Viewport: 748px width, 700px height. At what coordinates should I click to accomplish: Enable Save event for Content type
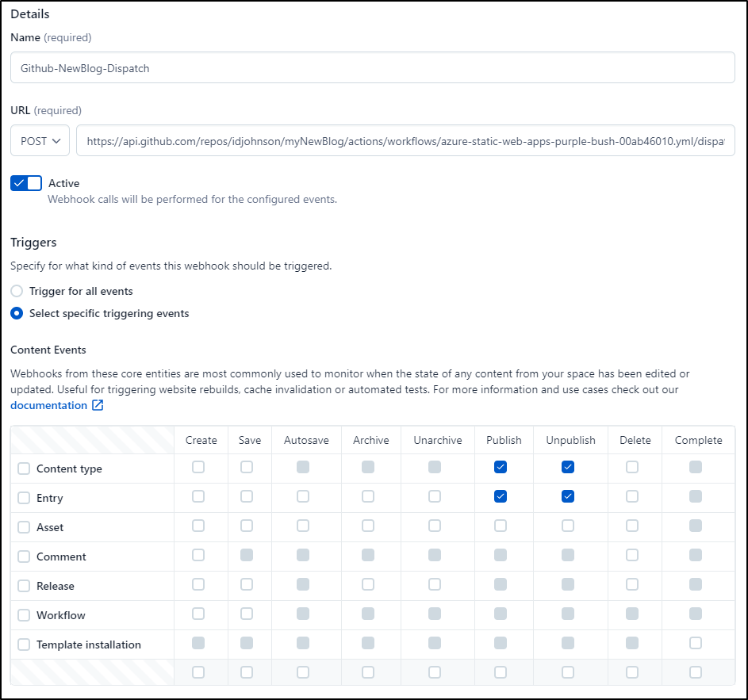[247, 467]
